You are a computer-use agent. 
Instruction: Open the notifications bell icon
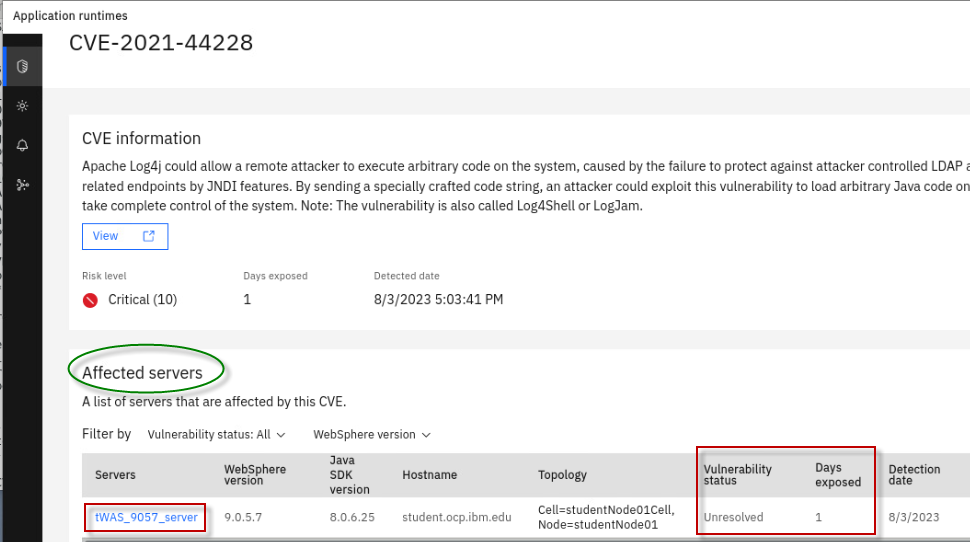coord(22,145)
